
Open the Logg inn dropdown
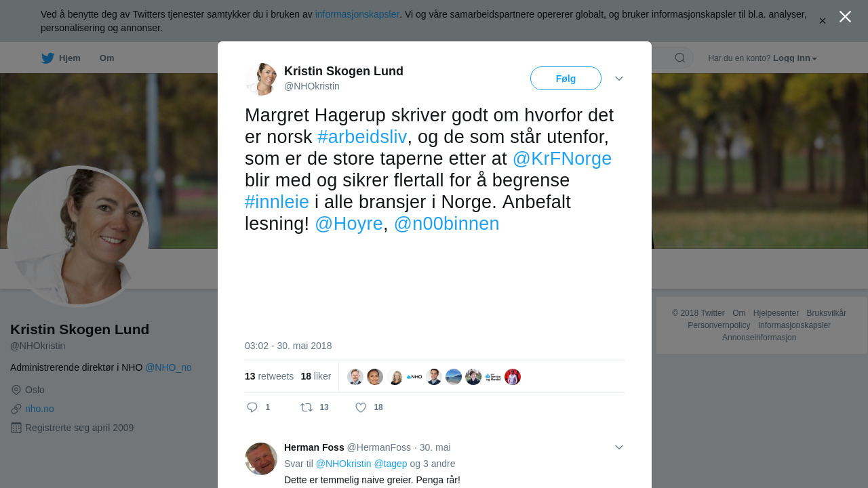click(795, 58)
